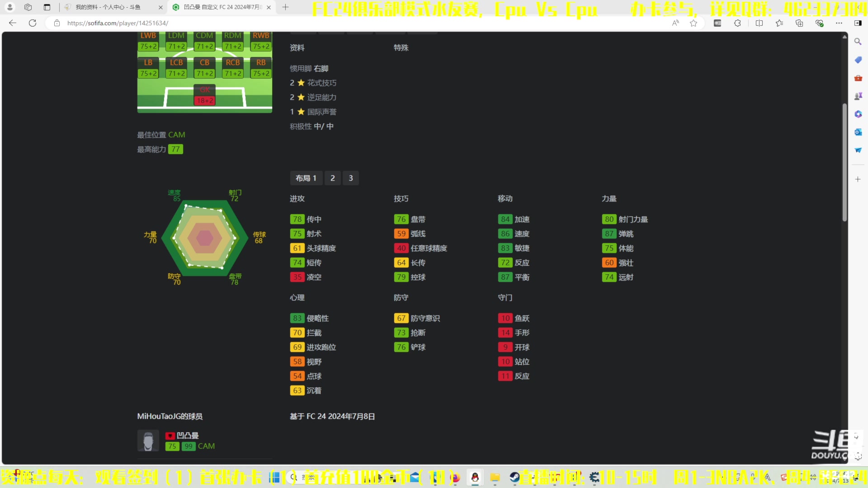Click the attribute radar chart
The width and height of the screenshot is (868, 488).
point(205,238)
